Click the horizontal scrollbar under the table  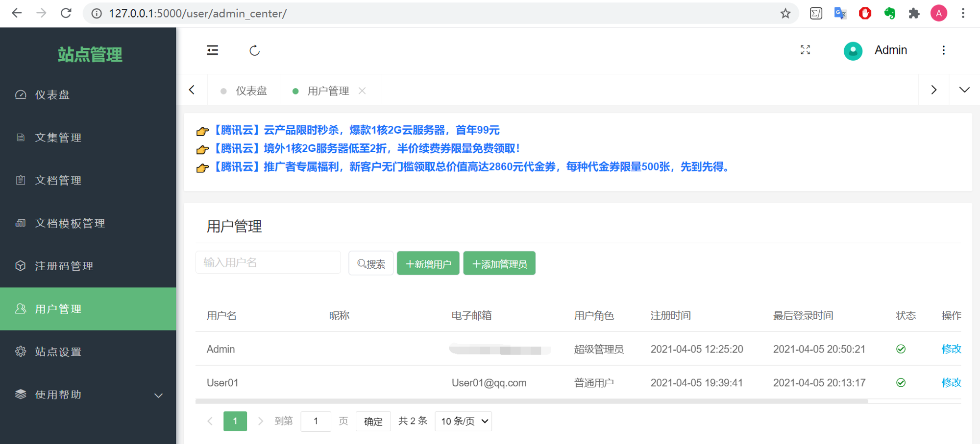(532, 401)
